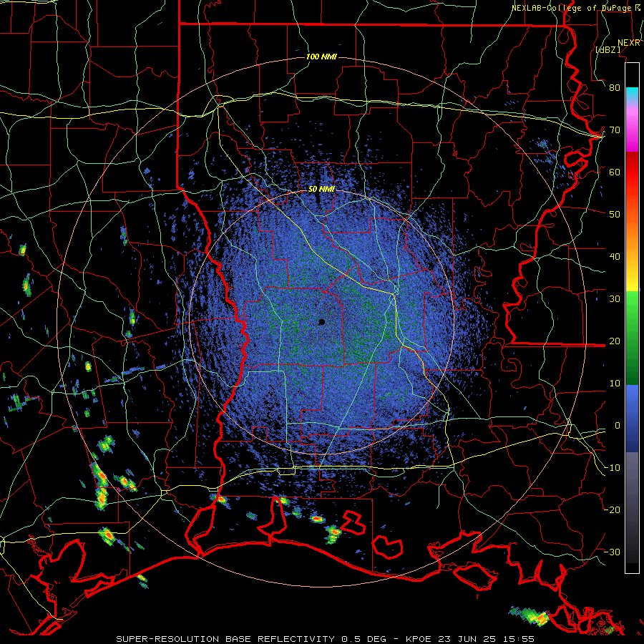Click the NEXR label above the color scale
Screen dimensions: 644x644
629,43
